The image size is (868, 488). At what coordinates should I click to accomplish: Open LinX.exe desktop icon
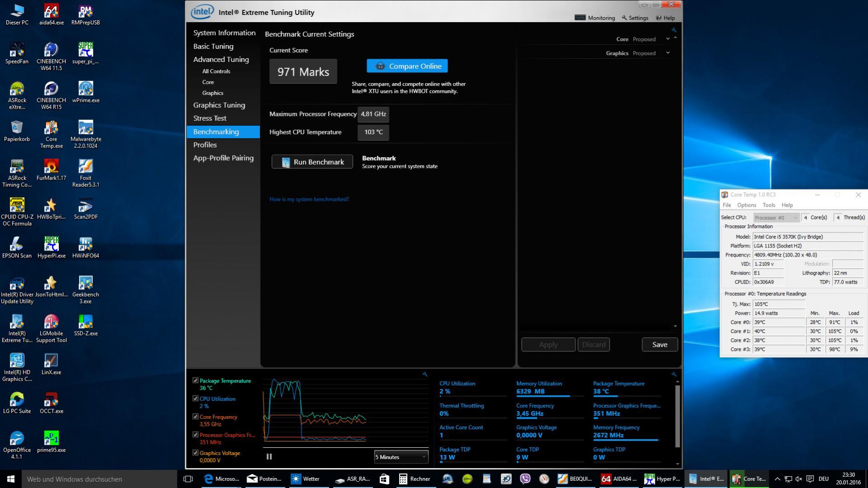51,365
